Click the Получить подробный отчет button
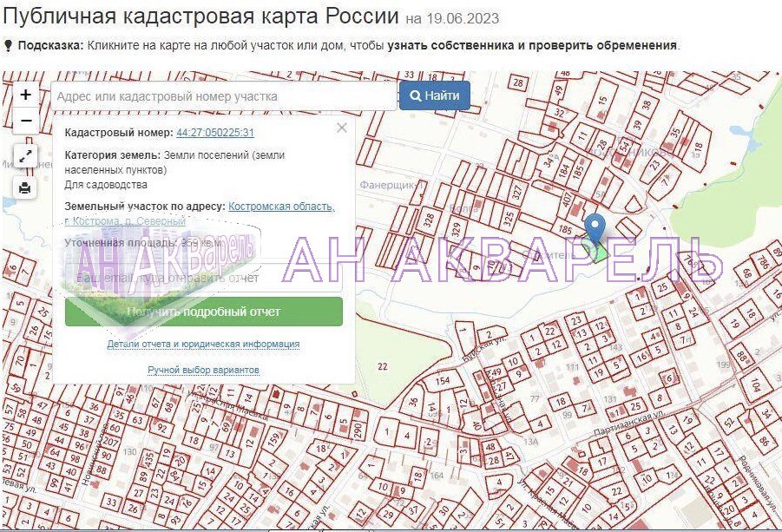 (x=203, y=312)
